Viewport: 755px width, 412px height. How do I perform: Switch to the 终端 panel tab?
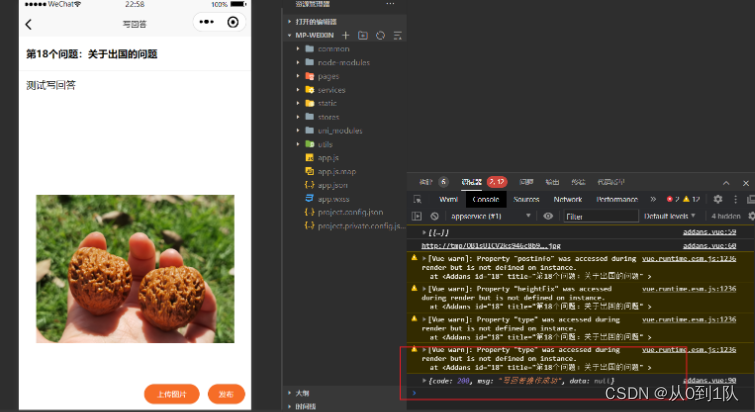click(x=578, y=182)
